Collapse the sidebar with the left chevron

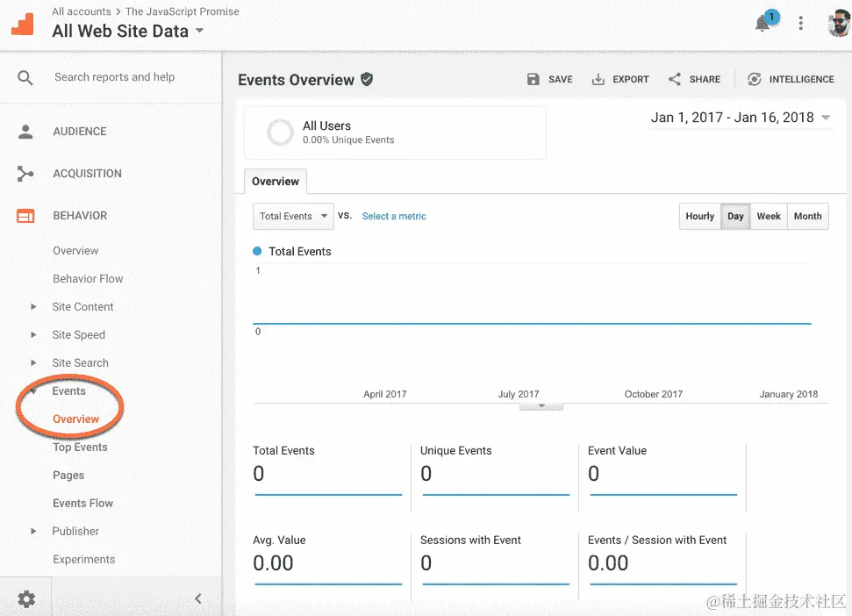(x=198, y=598)
